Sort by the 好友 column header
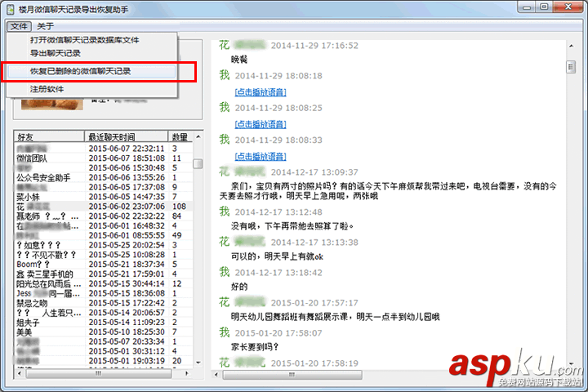 (49, 137)
